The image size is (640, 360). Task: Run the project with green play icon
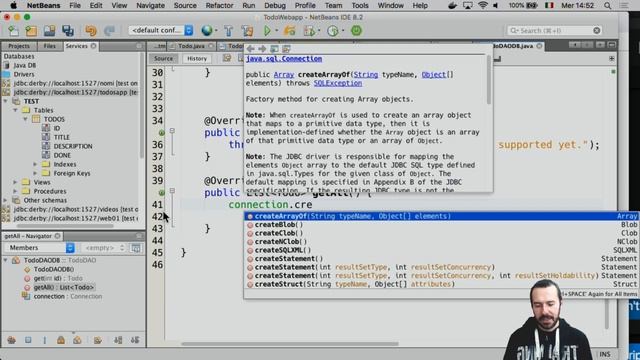pos(267,31)
